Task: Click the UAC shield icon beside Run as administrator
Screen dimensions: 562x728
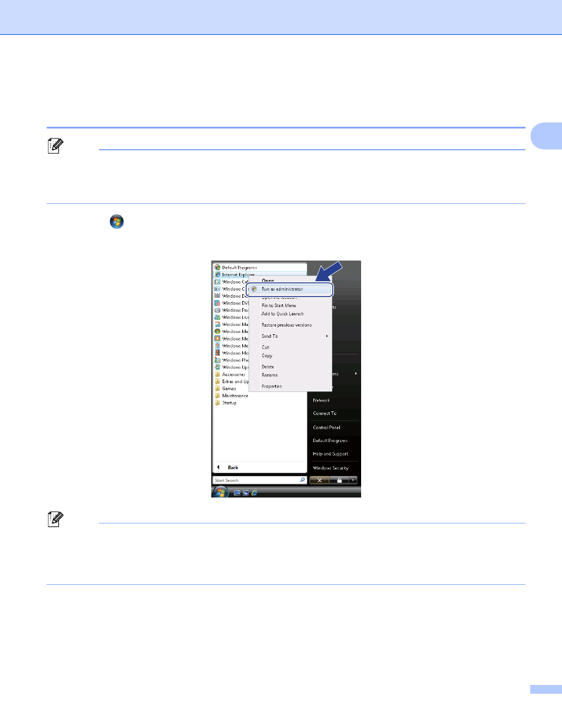Action: point(254,289)
